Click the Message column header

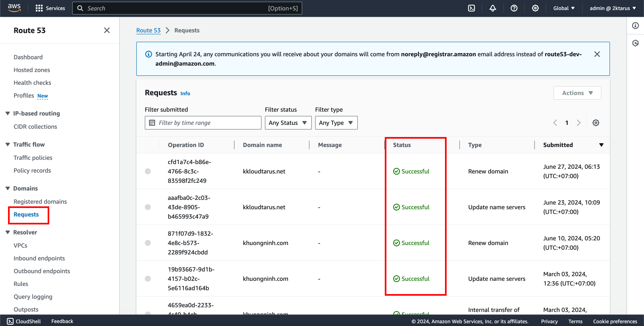(x=330, y=145)
